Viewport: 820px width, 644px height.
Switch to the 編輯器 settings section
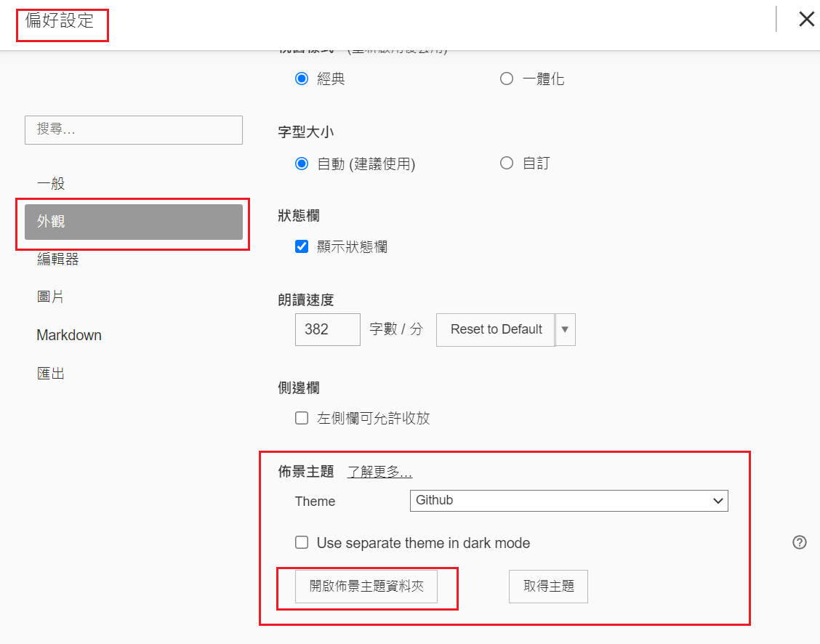coord(58,259)
